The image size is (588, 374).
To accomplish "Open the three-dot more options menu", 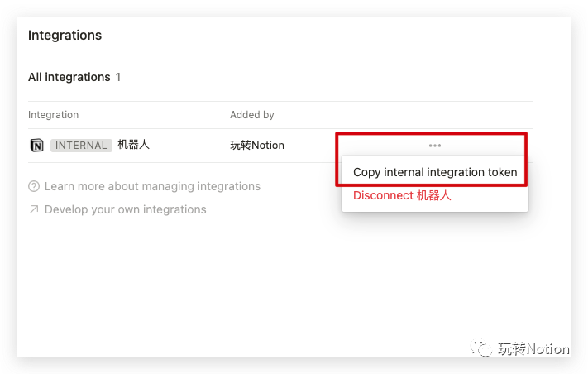I will click(x=435, y=146).
